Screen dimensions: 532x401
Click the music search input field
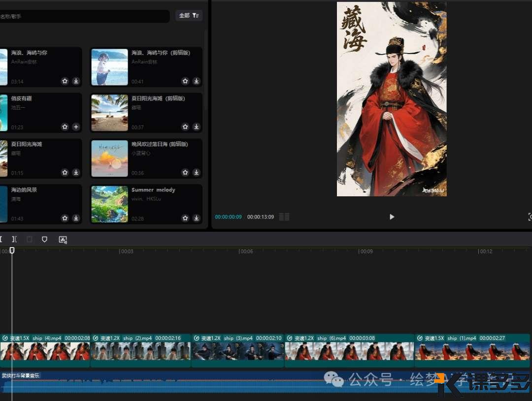click(84, 16)
